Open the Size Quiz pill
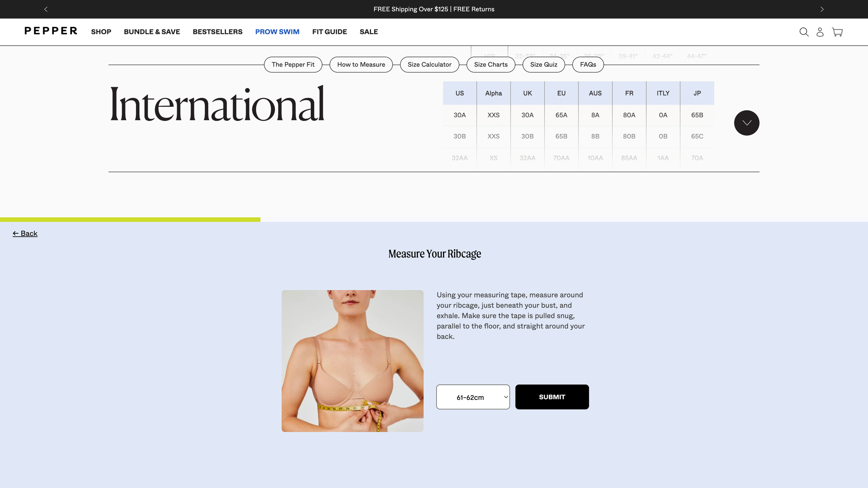The height and width of the screenshot is (488, 868). coord(544,65)
